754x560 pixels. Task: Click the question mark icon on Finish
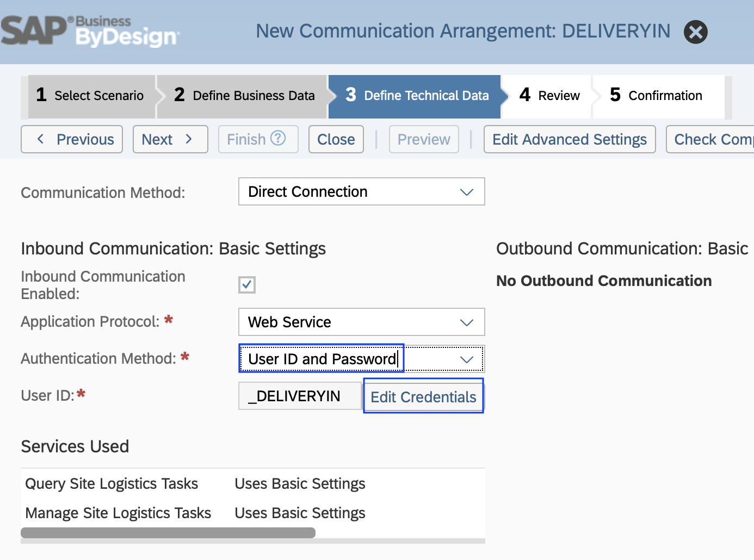(277, 139)
